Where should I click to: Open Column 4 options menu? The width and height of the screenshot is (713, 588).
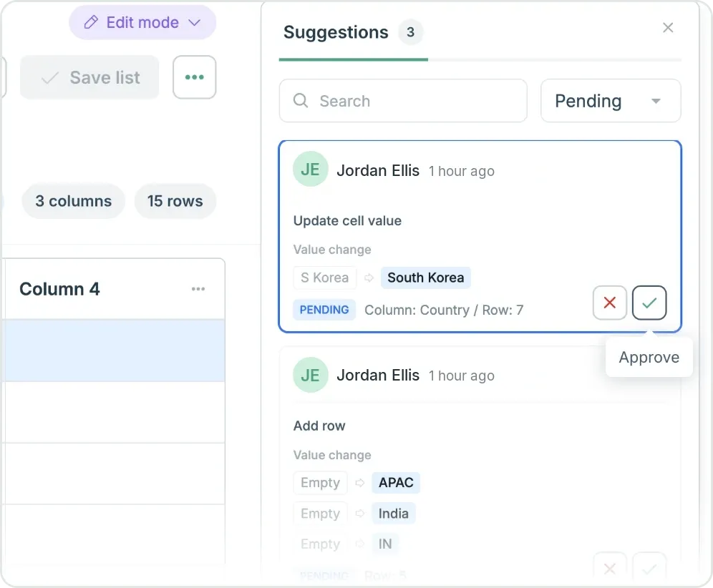click(x=198, y=289)
